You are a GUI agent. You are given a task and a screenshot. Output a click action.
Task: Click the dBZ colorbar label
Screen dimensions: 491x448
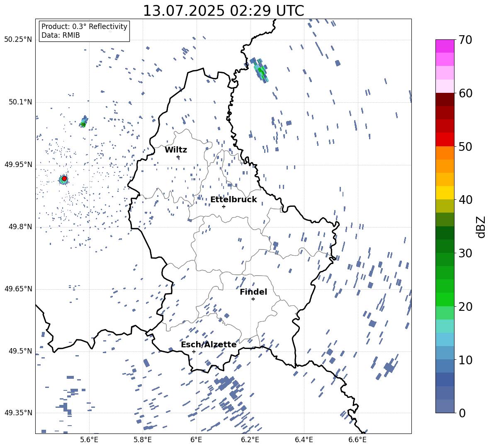point(481,227)
